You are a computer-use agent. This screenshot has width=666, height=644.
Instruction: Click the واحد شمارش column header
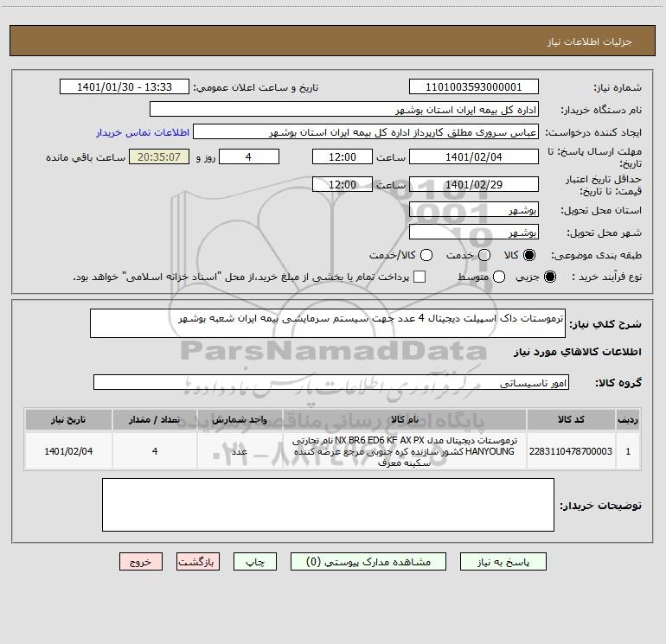(240, 419)
